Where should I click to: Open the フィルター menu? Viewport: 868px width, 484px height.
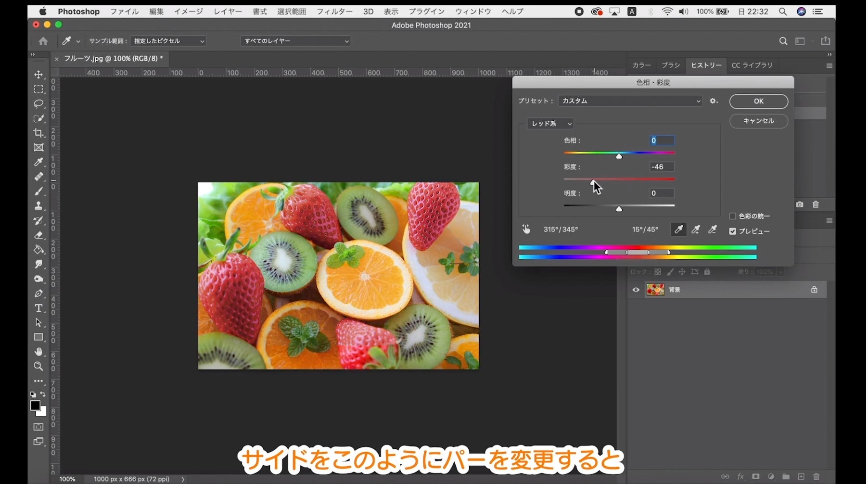[x=334, y=12]
